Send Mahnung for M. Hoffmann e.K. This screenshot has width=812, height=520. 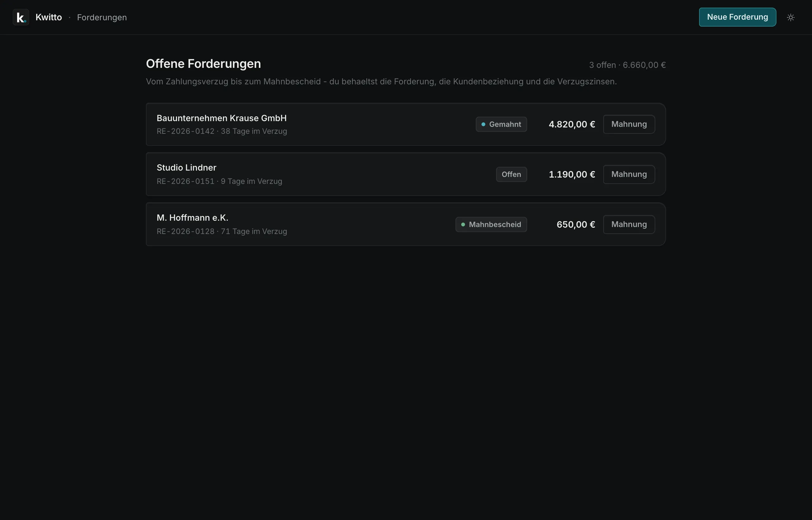click(x=629, y=224)
